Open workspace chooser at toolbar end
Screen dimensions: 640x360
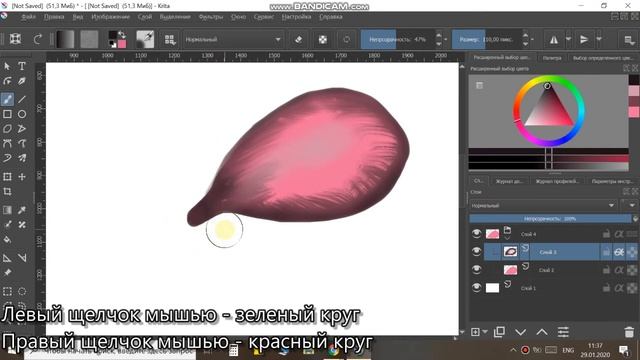(629, 40)
